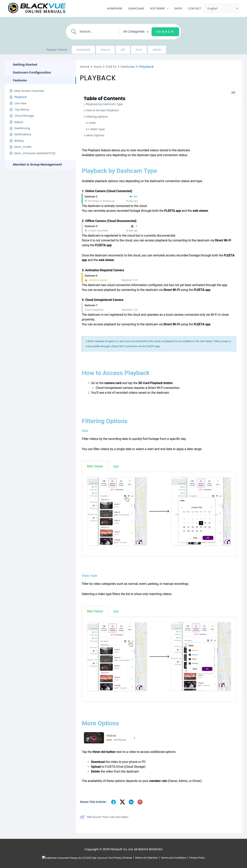Go to HOMEPAGE in the top navigation
Viewport: 247px width, 868px height.
pyautogui.click(x=114, y=8)
